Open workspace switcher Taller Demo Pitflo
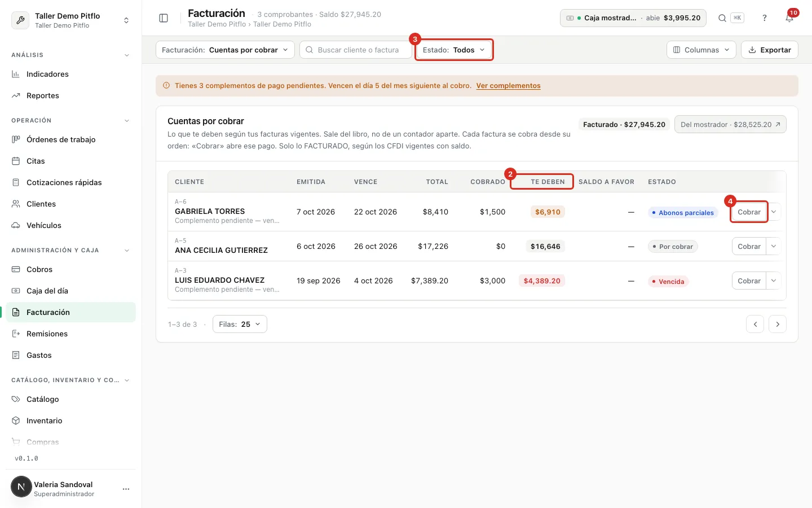Viewport: 812px width, 508px height. [x=70, y=20]
